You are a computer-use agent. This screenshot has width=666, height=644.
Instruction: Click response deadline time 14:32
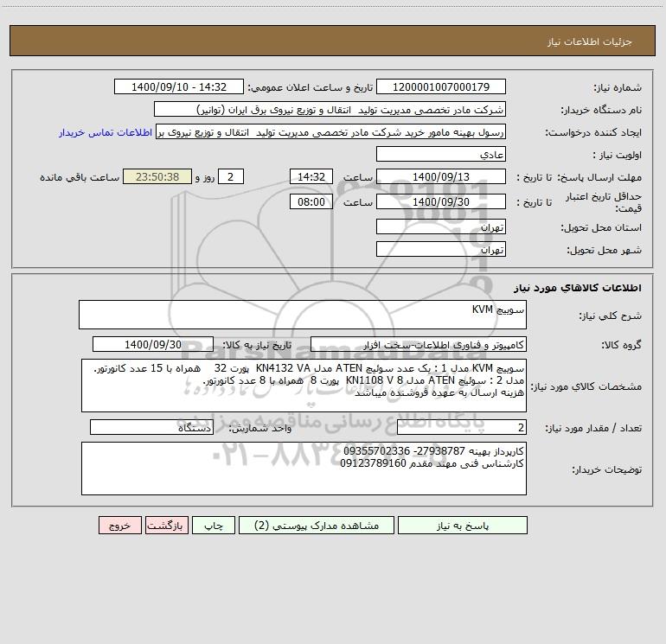click(311, 176)
